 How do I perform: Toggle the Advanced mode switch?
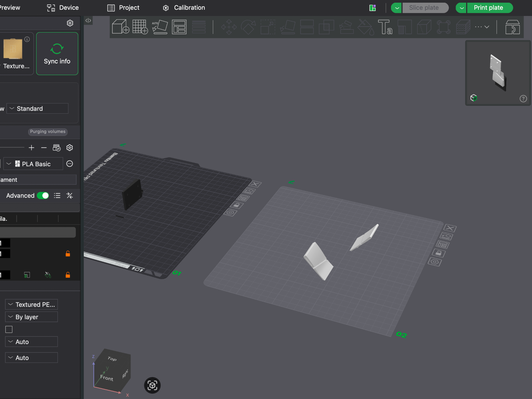[x=43, y=196]
